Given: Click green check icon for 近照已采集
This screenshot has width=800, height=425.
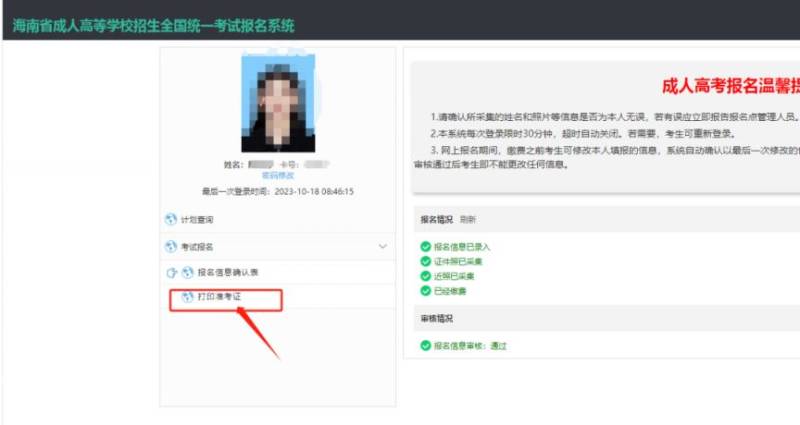Looking at the screenshot, I should [425, 276].
